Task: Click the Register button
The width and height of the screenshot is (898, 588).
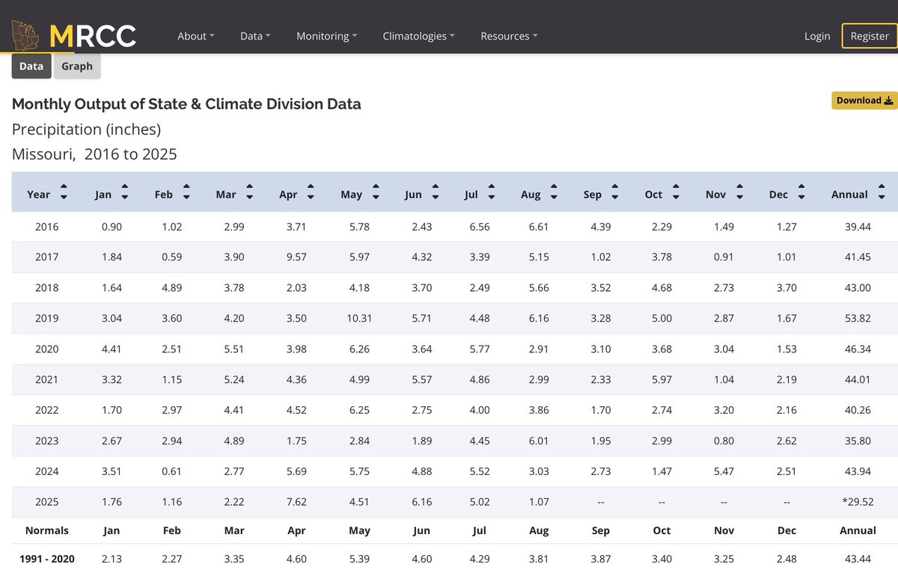Action: pyautogui.click(x=870, y=36)
